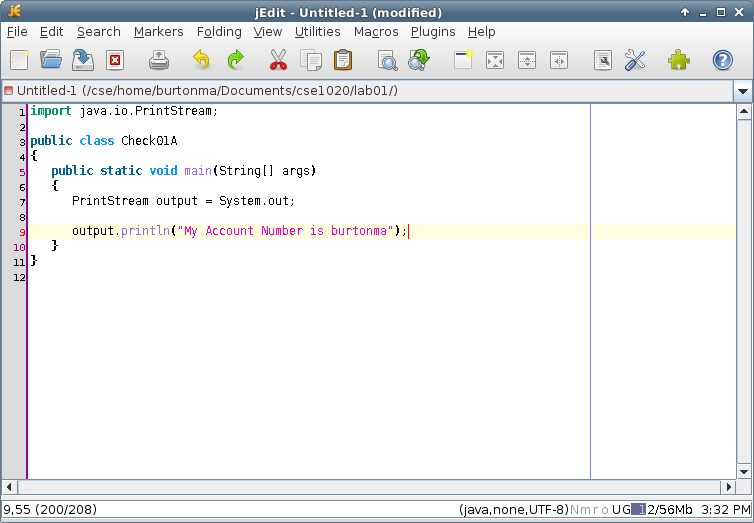
Task: Open jEdit Help question mark icon
Action: click(722, 61)
